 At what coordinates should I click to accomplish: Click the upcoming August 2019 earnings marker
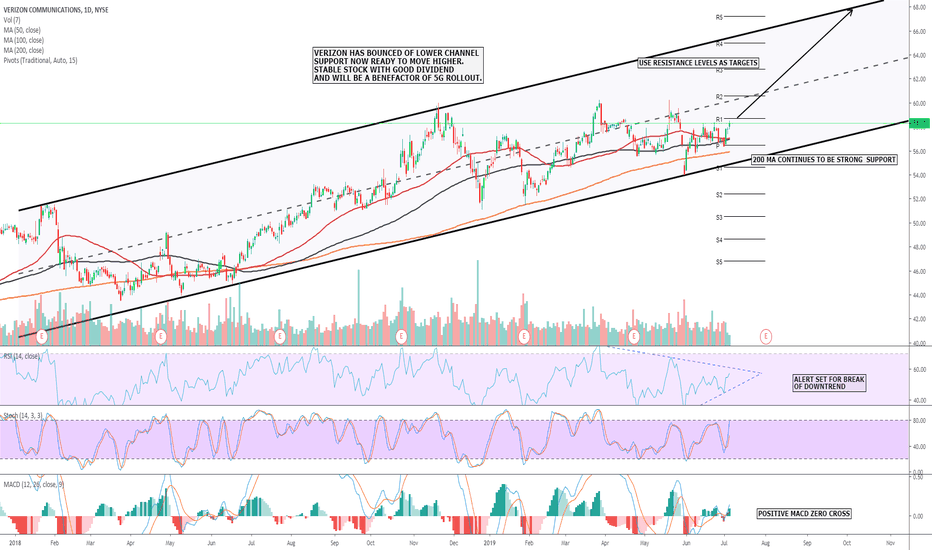point(766,337)
